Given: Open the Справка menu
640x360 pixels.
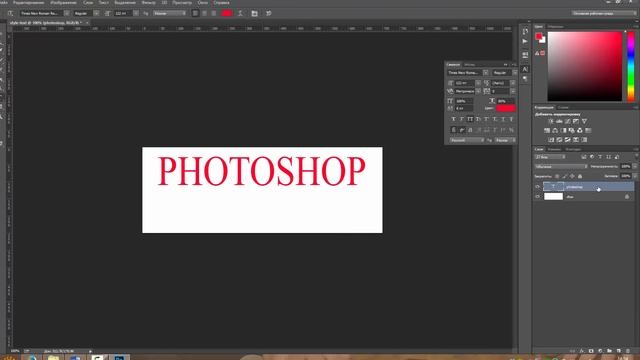Looking at the screenshot, I should pos(222,2).
